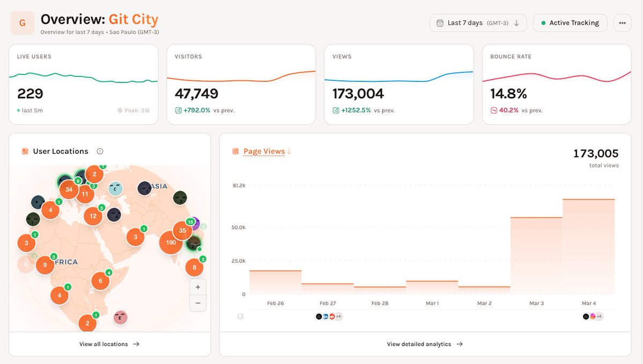Viewport: 643px width, 364px height.
Task: Select the 9 users cluster near Africa label
Action: tap(45, 265)
